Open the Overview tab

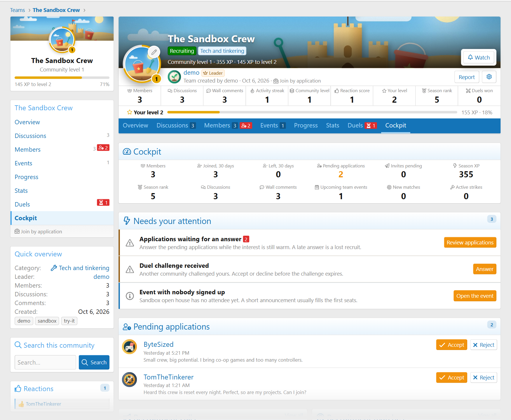pos(135,125)
